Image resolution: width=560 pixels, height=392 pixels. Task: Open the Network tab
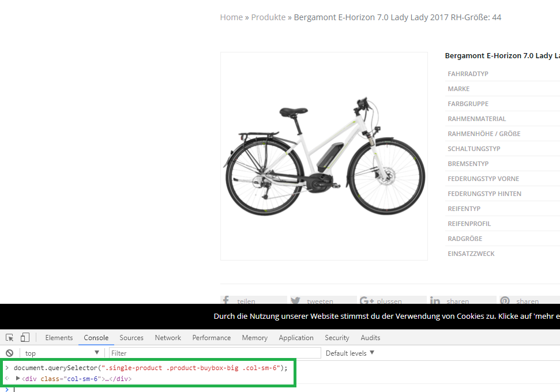pyautogui.click(x=168, y=338)
